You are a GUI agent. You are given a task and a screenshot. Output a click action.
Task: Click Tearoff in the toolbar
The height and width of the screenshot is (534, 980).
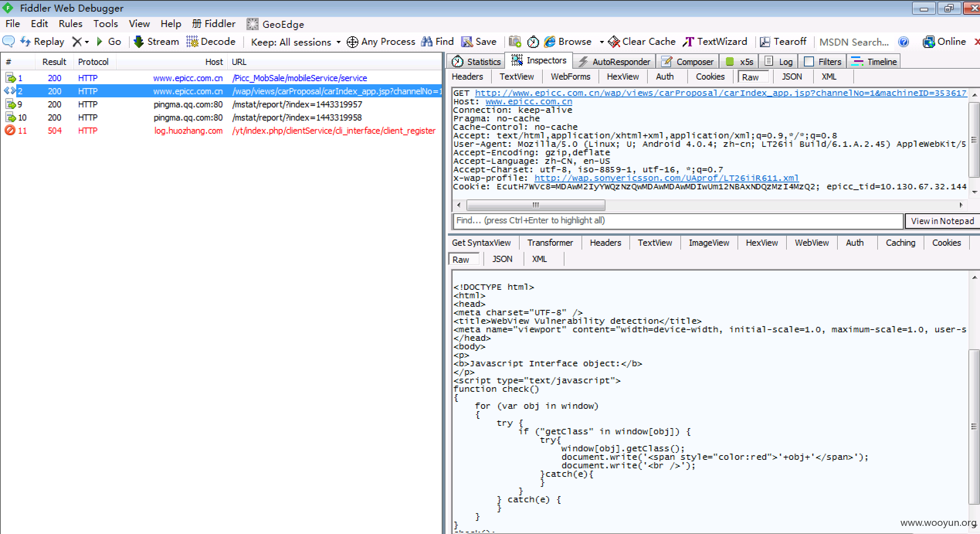[x=783, y=41]
